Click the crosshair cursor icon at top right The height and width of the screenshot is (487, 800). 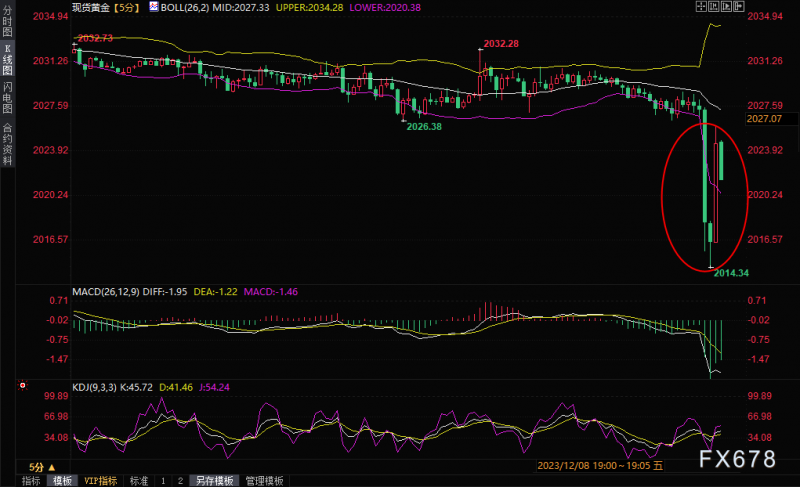click(701, 7)
